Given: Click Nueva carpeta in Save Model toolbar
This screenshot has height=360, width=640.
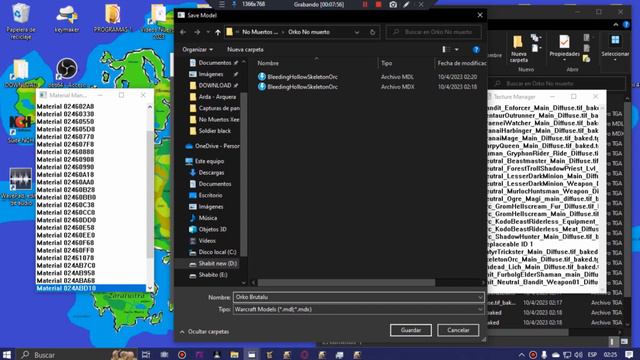Looking at the screenshot, I should click(x=245, y=50).
